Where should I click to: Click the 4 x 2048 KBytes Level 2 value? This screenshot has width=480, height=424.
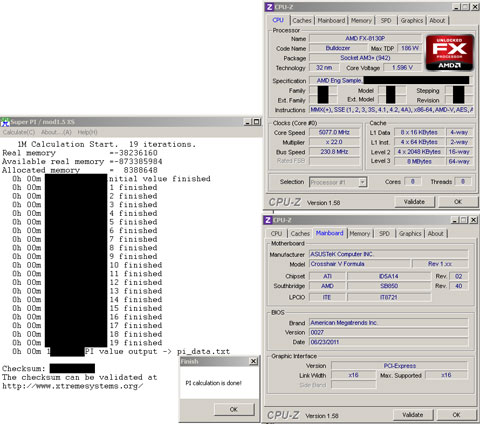tap(419, 152)
